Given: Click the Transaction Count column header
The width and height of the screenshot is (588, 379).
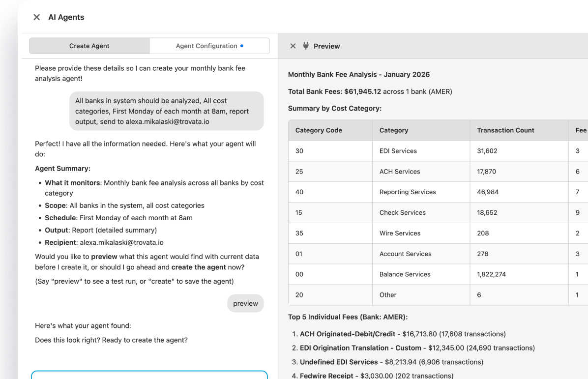Looking at the screenshot, I should (x=505, y=130).
